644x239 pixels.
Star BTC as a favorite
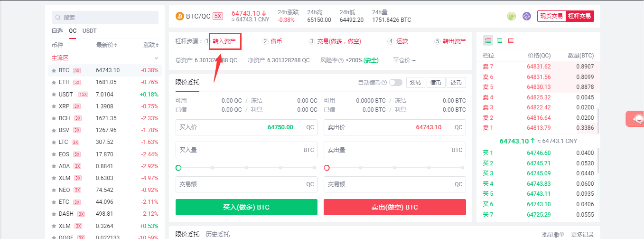(54, 70)
